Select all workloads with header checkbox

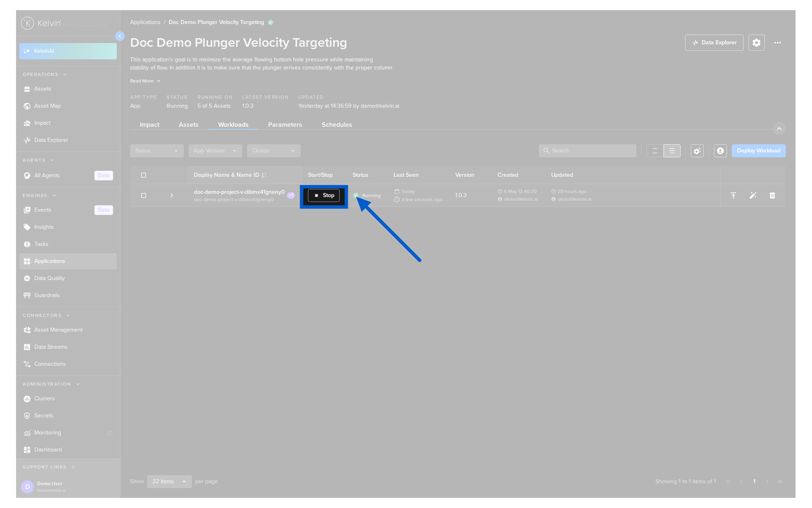(143, 175)
